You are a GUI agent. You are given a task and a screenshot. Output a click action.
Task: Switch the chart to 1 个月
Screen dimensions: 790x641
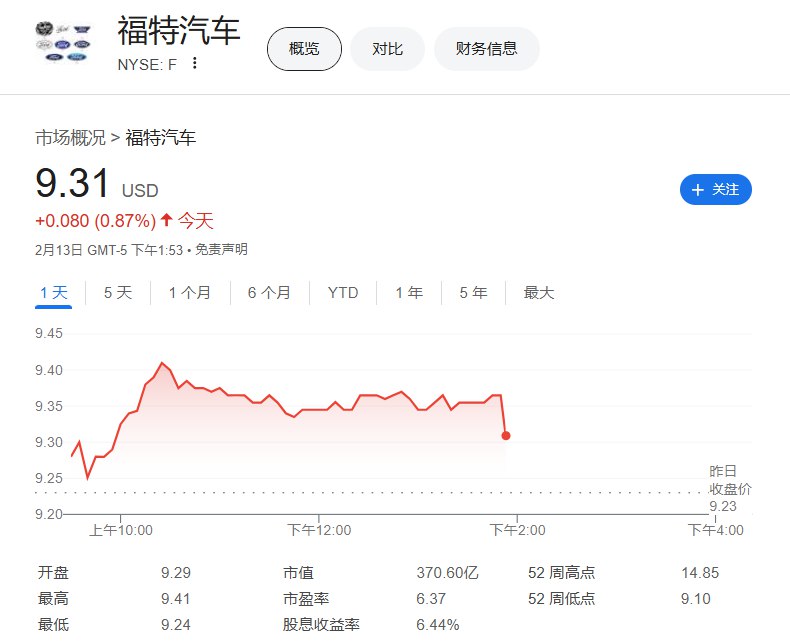point(189,293)
